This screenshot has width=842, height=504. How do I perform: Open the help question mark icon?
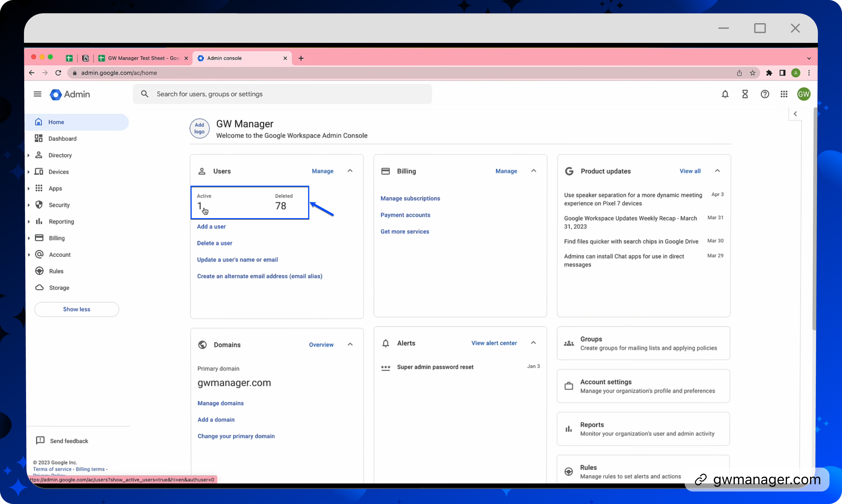[x=765, y=94]
